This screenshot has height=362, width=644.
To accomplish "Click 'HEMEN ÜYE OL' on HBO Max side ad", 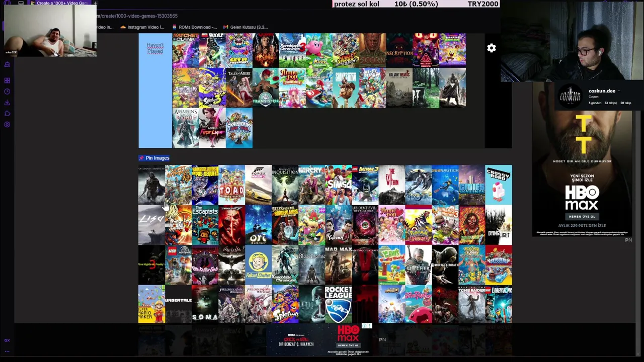I will coord(582,216).
